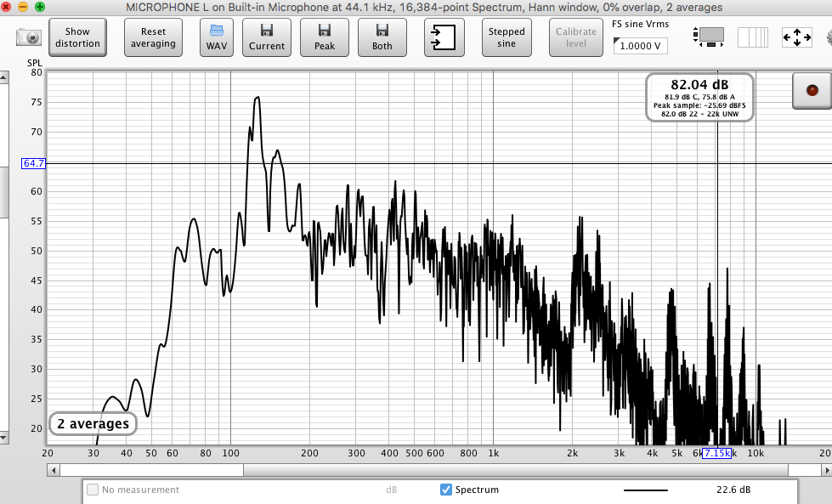Click left arrow of horizontal scrollbar
The height and width of the screenshot is (504, 832).
tap(53, 470)
